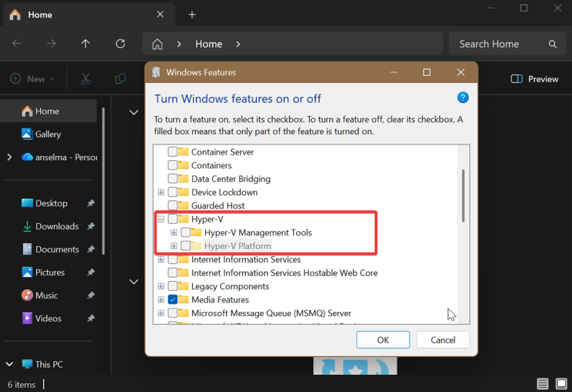
Task: Unpin Videos using its pin icon
Action: [91, 318]
